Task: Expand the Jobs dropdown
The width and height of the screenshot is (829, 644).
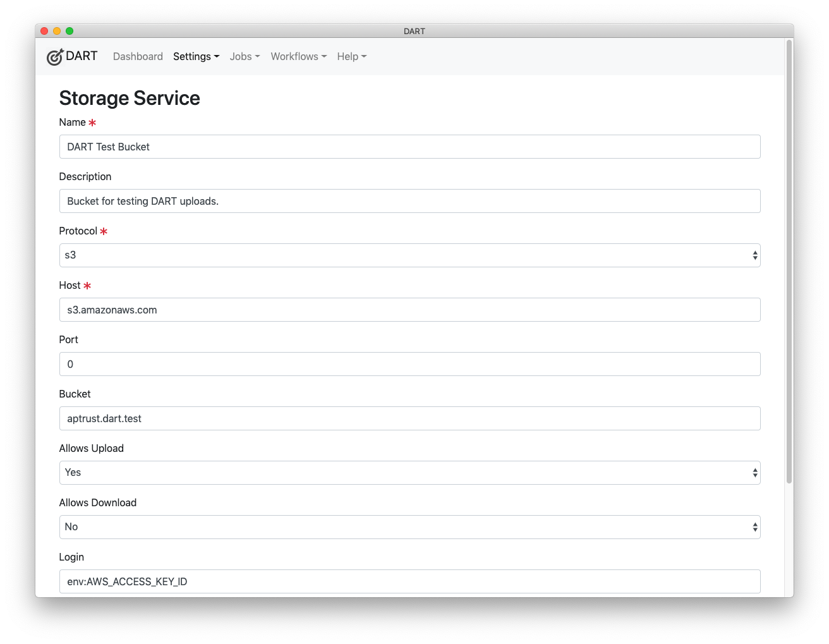Action: click(241, 56)
